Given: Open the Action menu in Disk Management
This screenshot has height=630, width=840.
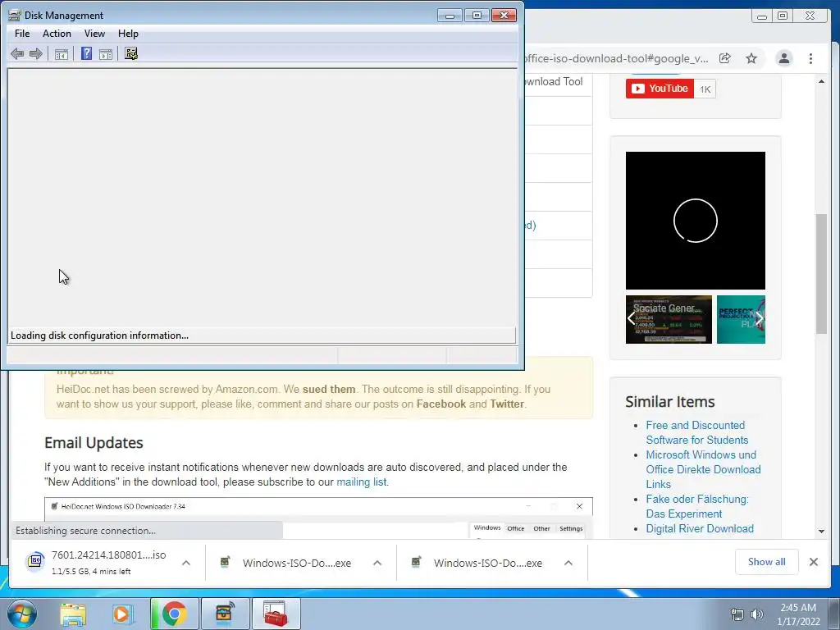Looking at the screenshot, I should click(57, 33).
